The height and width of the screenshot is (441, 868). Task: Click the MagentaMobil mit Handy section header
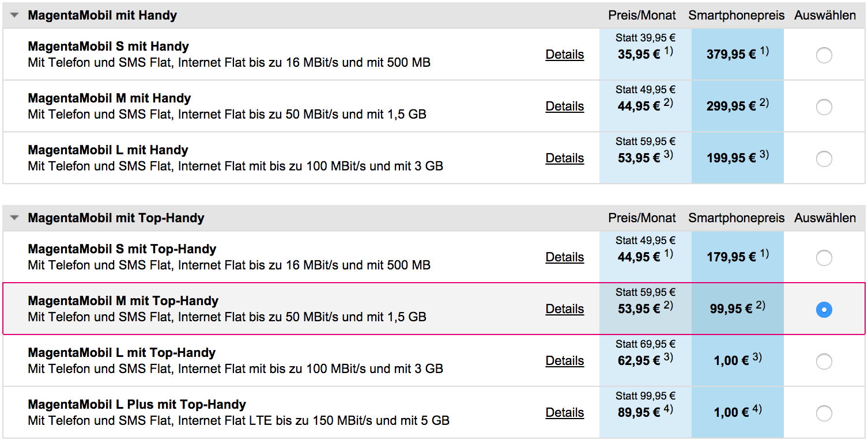pyautogui.click(x=433, y=16)
